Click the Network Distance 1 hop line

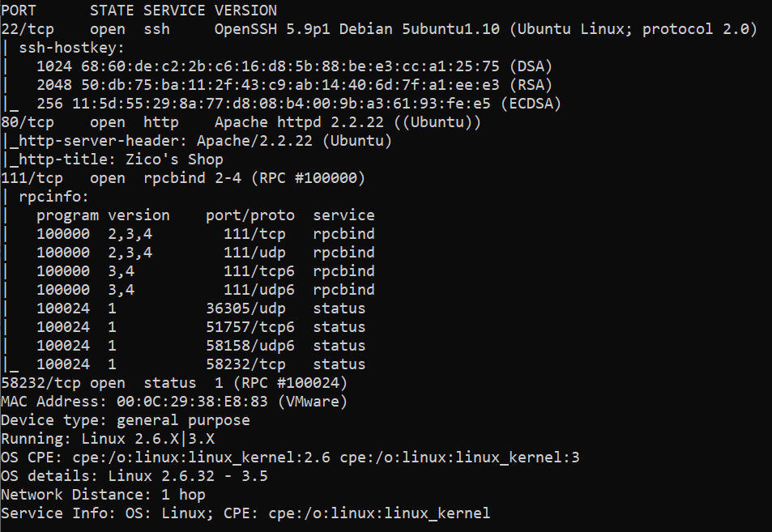click(x=103, y=495)
